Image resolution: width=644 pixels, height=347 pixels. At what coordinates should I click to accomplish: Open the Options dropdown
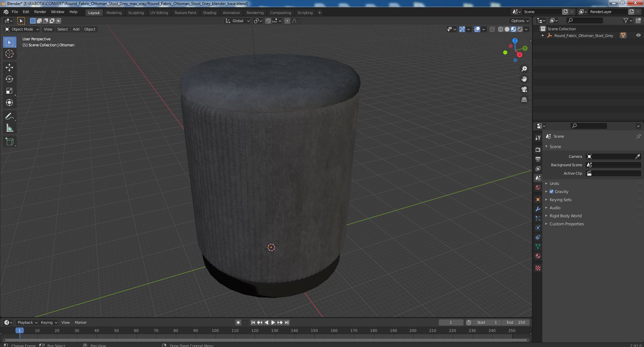point(520,21)
